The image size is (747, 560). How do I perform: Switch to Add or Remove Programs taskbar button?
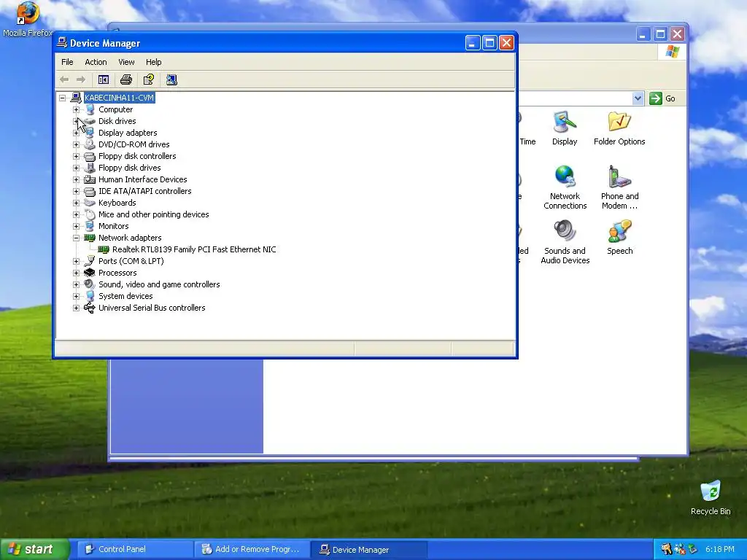click(252, 549)
